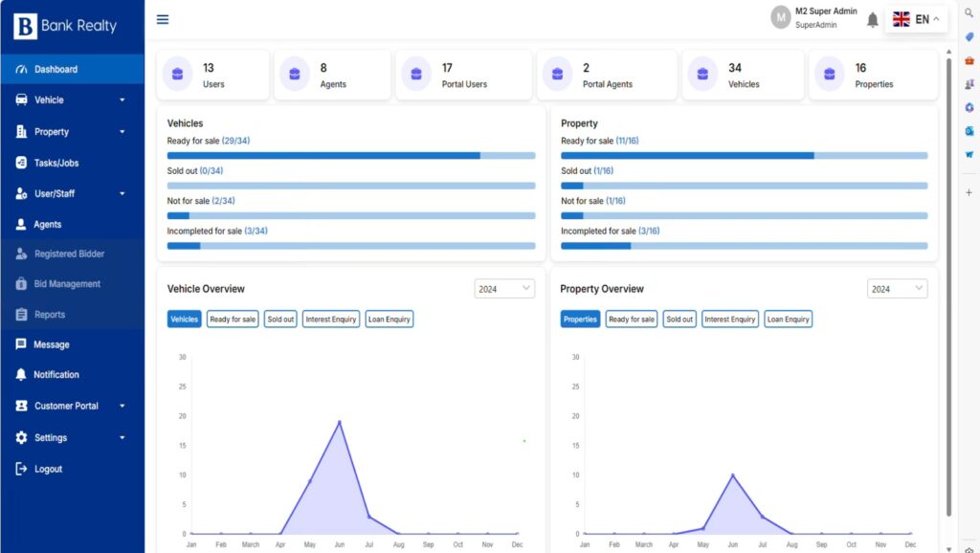The image size is (980, 553).
Task: Toggle the Ready for sale vehicle filter
Action: [233, 320]
